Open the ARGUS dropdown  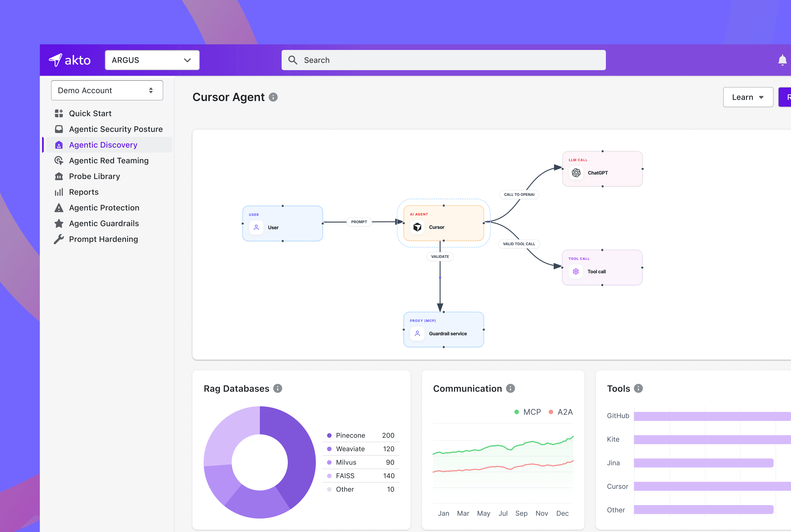click(152, 60)
